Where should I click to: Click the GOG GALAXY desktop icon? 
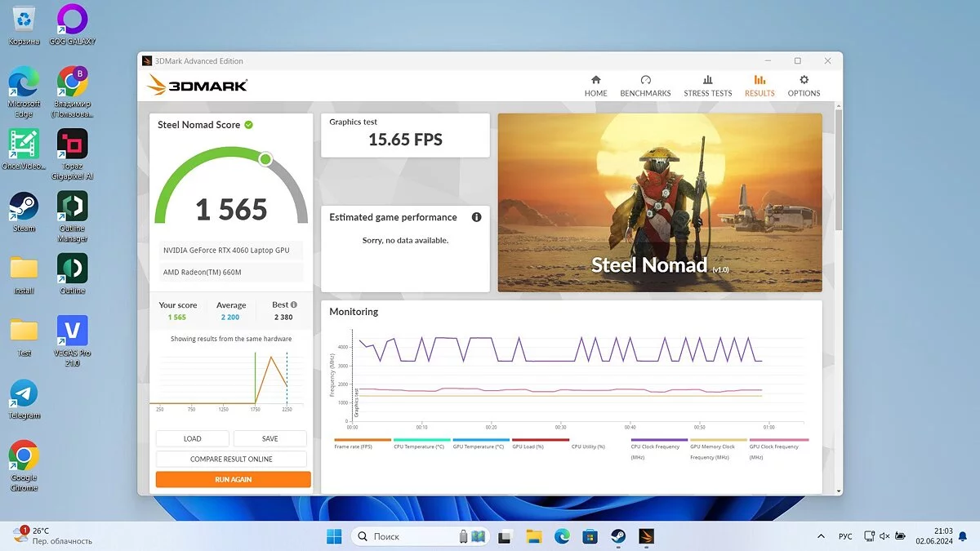pos(73,24)
